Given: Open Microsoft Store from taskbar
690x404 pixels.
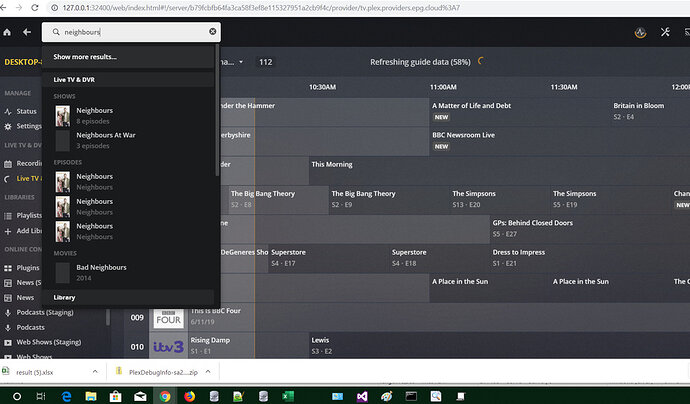Looking at the screenshot, I should [115, 397].
